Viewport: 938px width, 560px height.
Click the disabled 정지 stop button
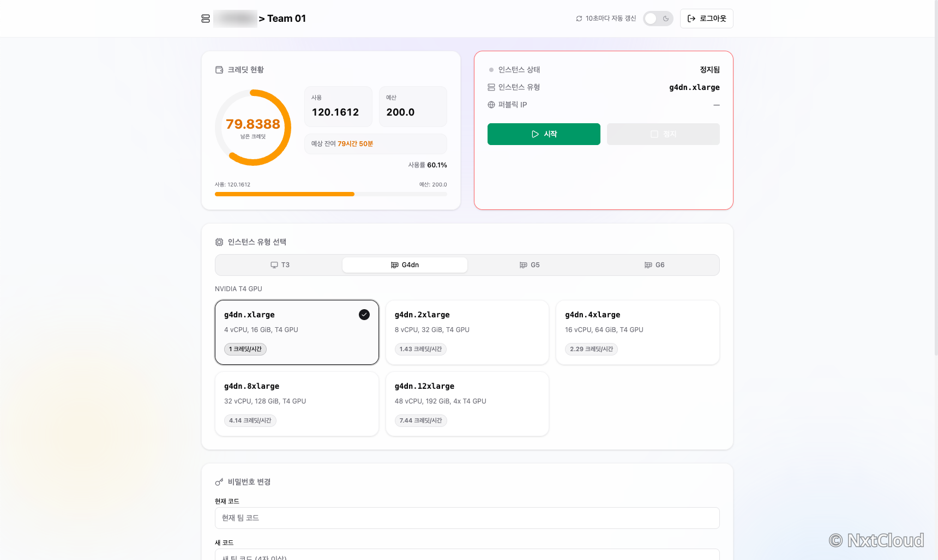(x=663, y=134)
